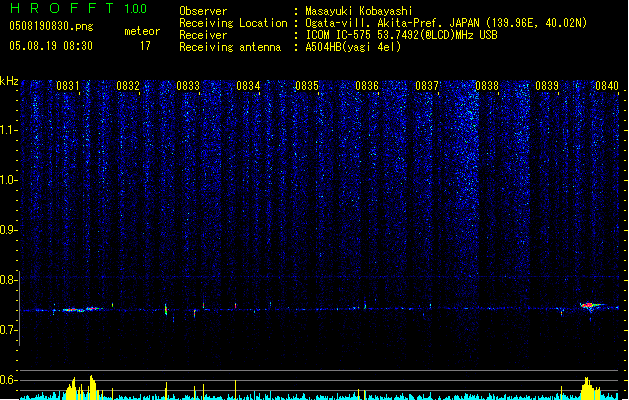Click the Observer field label
The height and width of the screenshot is (400, 629).
coord(203,11)
